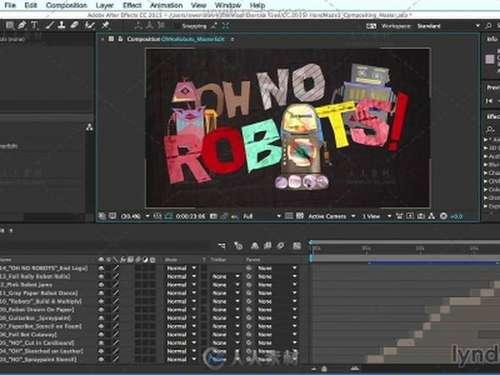The width and height of the screenshot is (500, 375).
Task: Click the first frame button in Preview panel
Action: tap(489, 100)
